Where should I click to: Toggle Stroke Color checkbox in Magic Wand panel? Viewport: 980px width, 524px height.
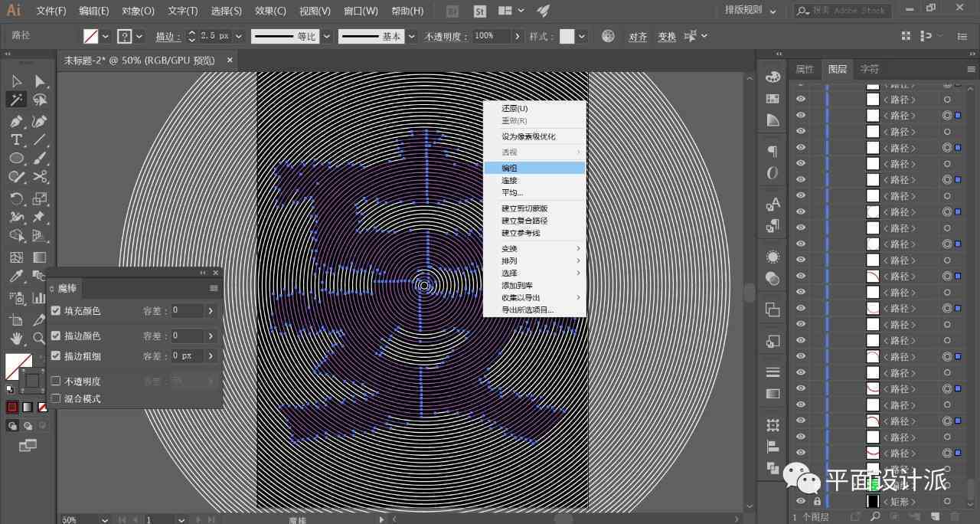55,336
